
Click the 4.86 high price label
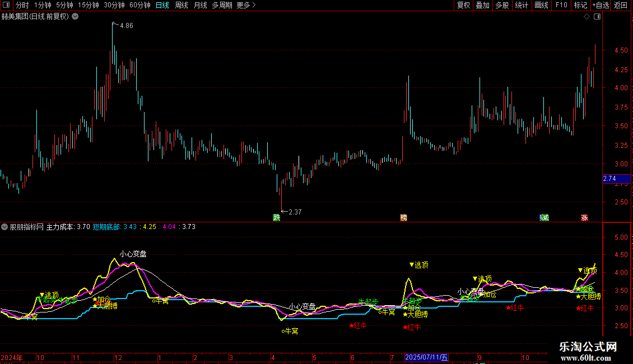point(127,26)
